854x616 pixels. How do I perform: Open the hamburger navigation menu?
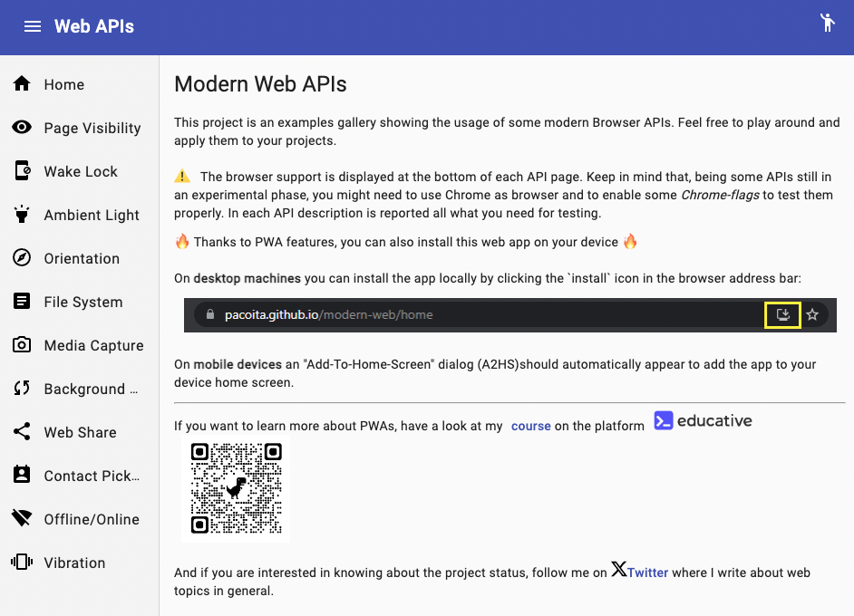tap(33, 26)
